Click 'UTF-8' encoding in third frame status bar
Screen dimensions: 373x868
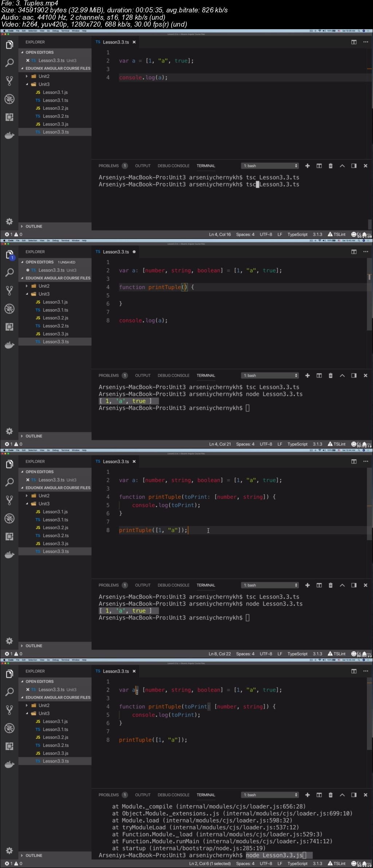coord(266,654)
